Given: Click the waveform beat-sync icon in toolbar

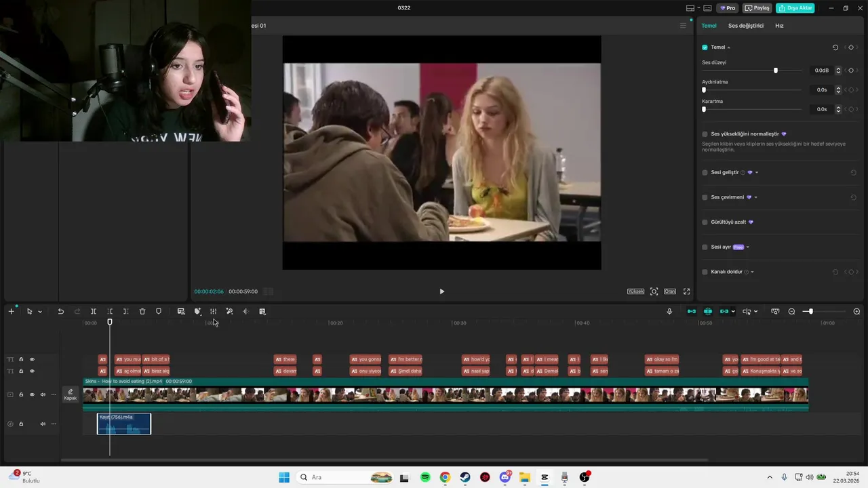Looking at the screenshot, I should pos(245,311).
